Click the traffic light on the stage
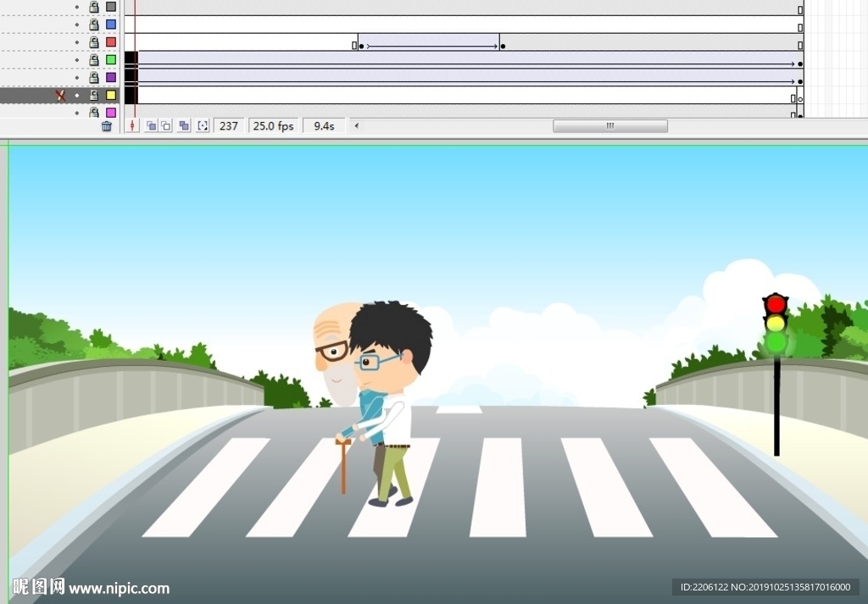Screen dimensions: 868x604 (x=776, y=374)
